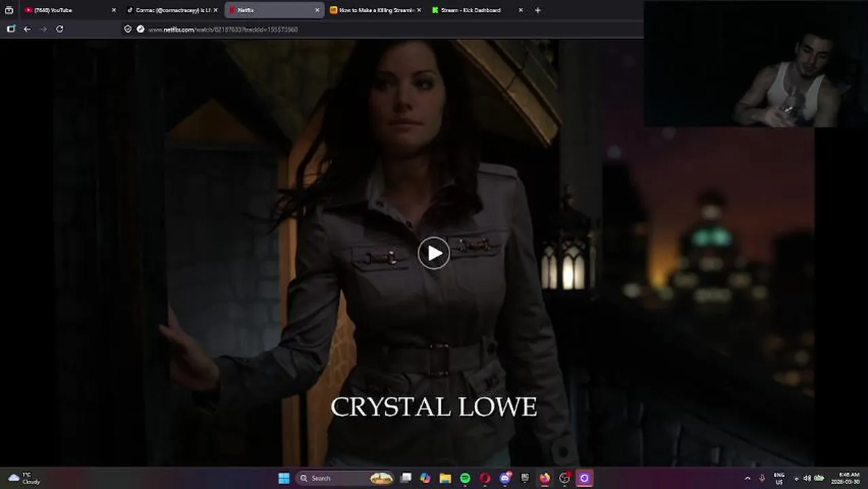Open the purple active app on taskbar
868x489 pixels.
[584, 478]
